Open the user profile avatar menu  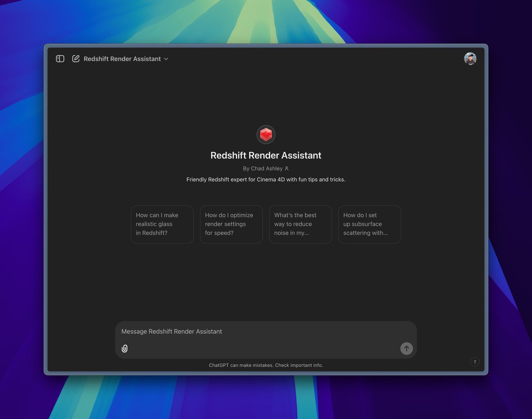point(470,59)
